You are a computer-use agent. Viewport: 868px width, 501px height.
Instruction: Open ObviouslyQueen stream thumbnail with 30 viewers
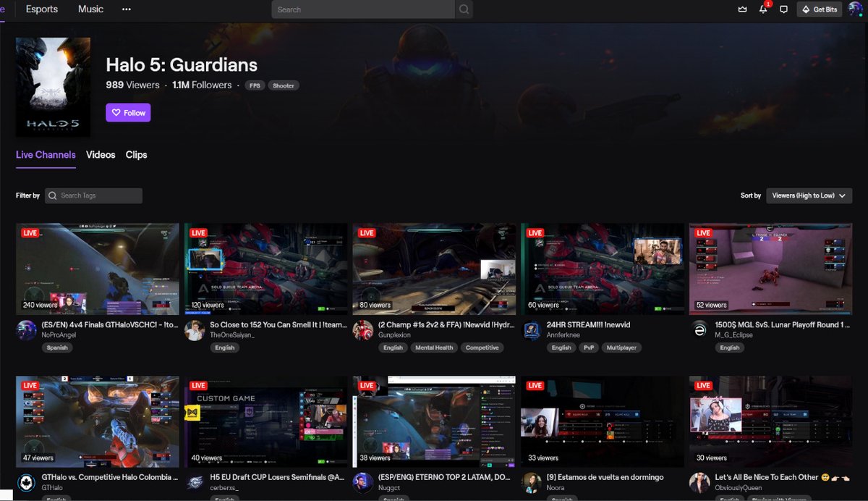(x=771, y=421)
